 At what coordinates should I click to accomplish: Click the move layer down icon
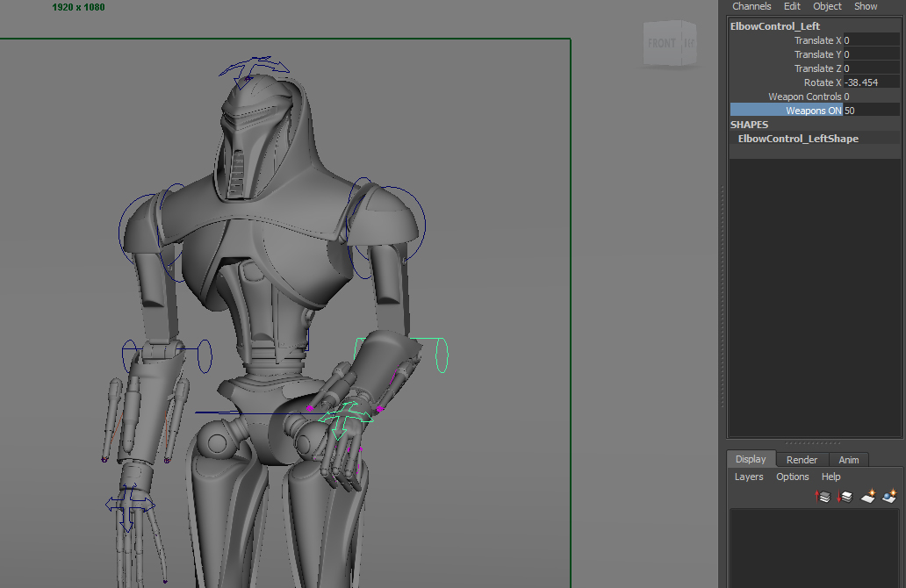click(x=844, y=496)
